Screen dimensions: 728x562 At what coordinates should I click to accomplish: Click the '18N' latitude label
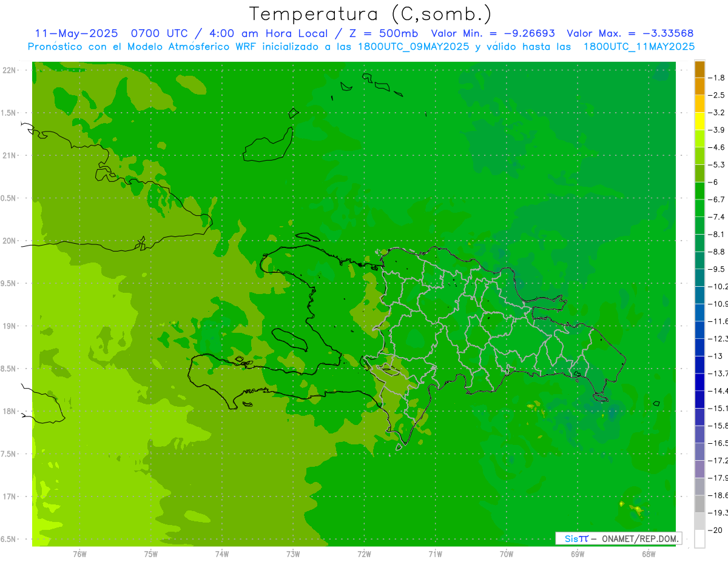click(10, 412)
